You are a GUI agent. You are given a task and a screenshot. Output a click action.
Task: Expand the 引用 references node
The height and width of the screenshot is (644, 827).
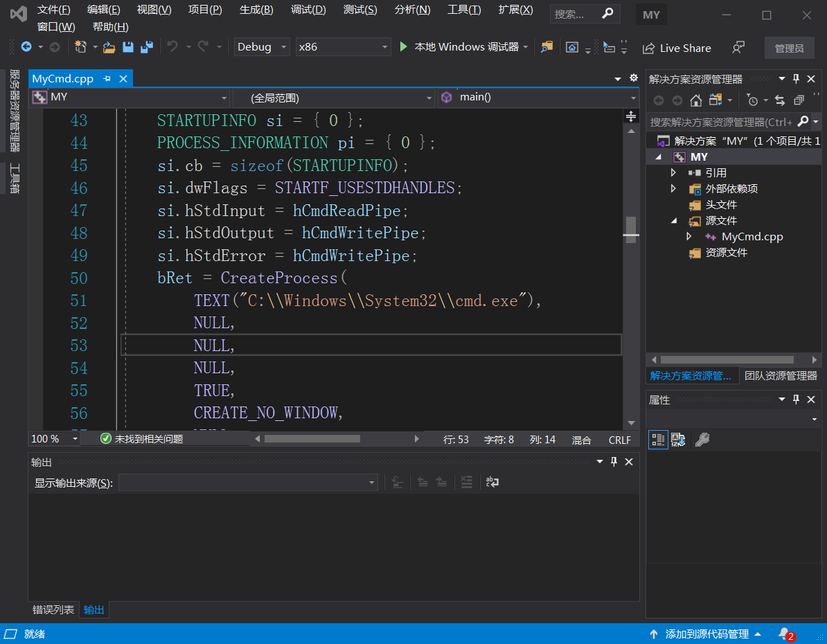click(673, 172)
